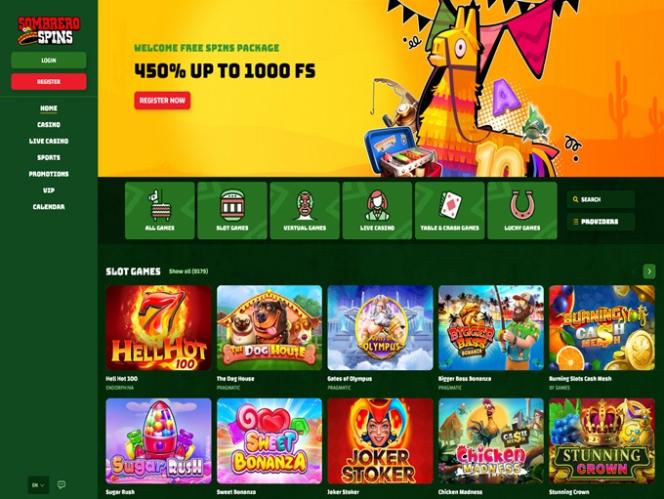Screen dimensions: 664x499
Task: Select Lucky Games horseshoe icon
Action: [522, 211]
